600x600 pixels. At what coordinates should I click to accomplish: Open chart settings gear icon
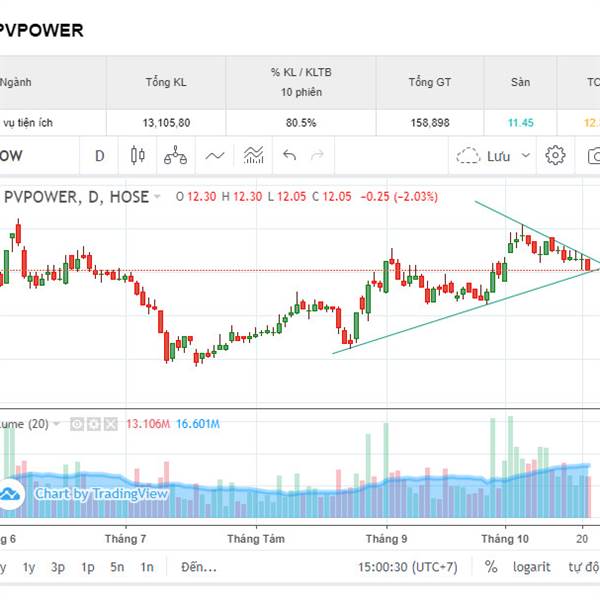tap(555, 155)
